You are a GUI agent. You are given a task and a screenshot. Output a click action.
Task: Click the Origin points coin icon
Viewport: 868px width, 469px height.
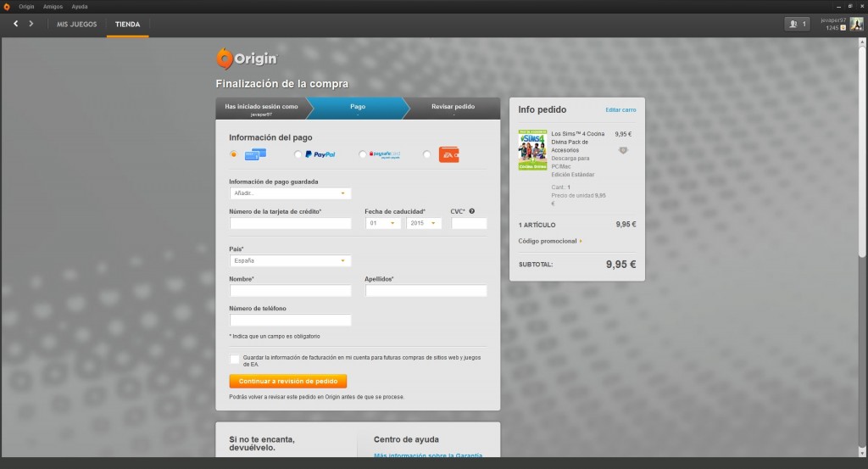pyautogui.click(x=843, y=28)
